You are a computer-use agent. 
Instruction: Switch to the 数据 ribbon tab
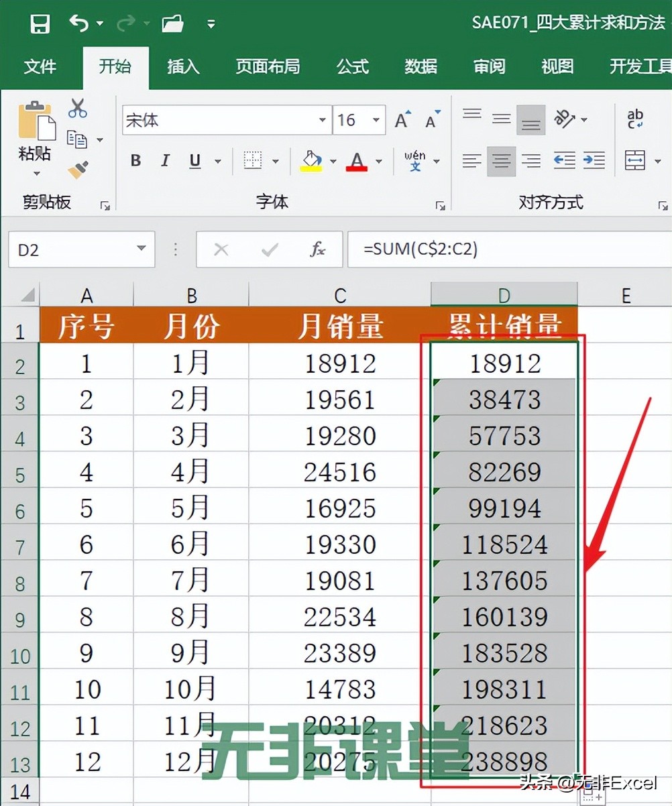tap(421, 66)
